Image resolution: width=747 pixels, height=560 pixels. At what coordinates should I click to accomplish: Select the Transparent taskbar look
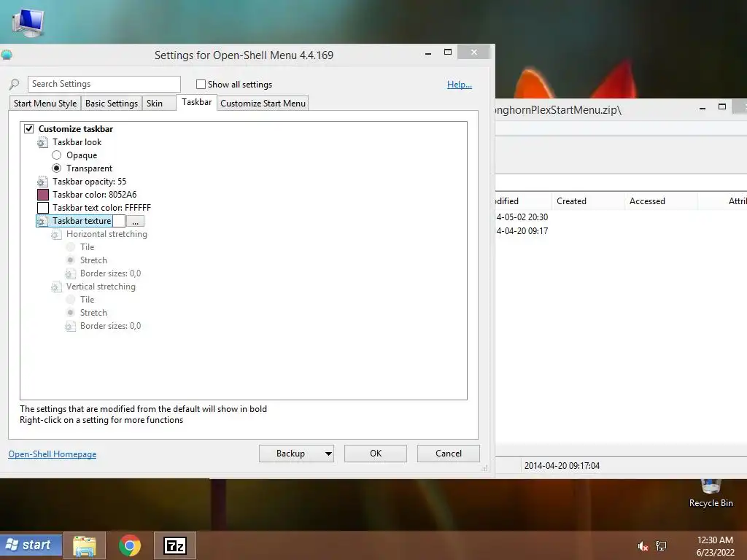coord(57,168)
